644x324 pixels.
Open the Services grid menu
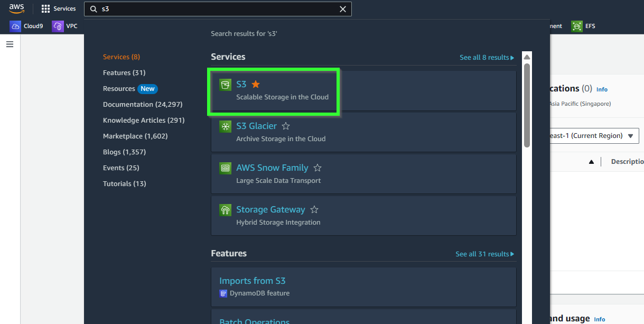(x=59, y=9)
